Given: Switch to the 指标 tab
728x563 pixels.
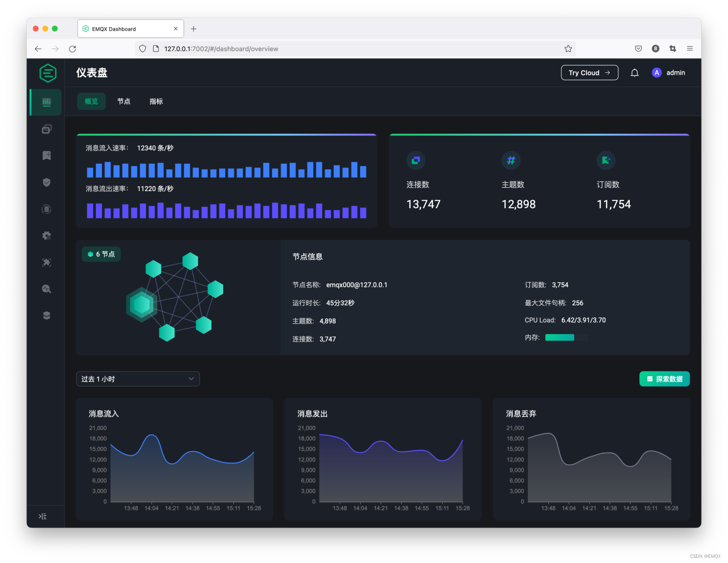Looking at the screenshot, I should 156,101.
